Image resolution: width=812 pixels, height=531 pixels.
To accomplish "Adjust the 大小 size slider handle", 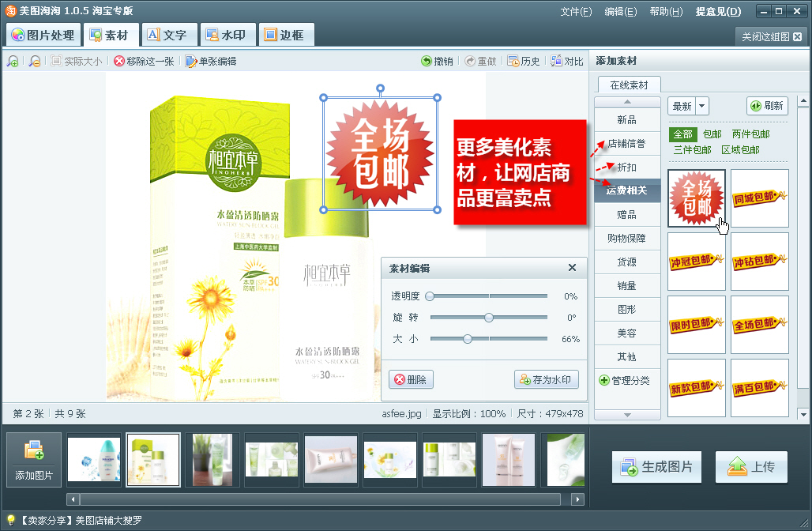I will pyautogui.click(x=468, y=339).
